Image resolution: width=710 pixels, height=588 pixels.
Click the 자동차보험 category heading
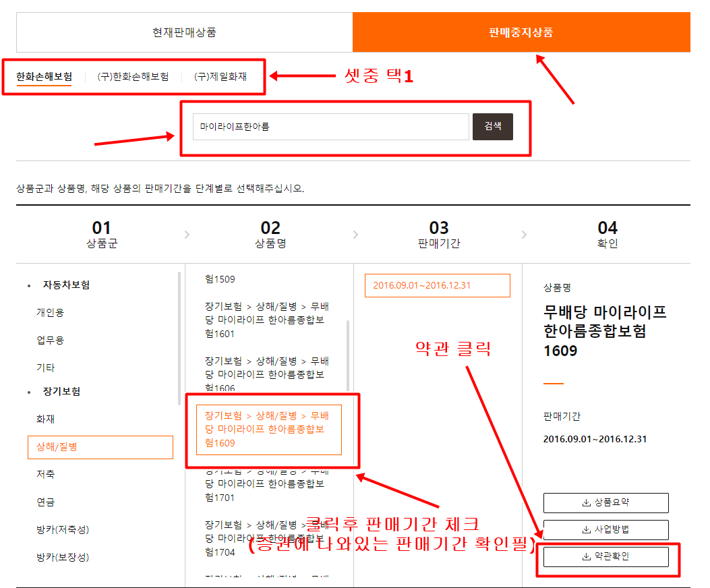point(66,285)
